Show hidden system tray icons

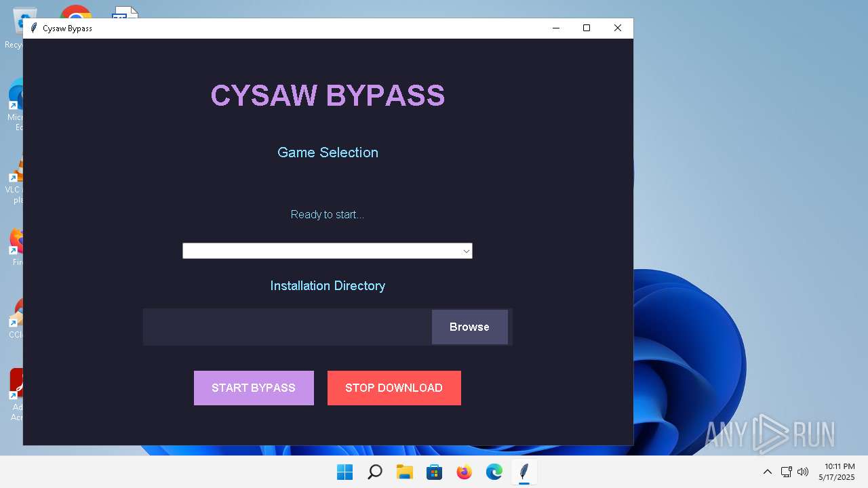tap(768, 472)
